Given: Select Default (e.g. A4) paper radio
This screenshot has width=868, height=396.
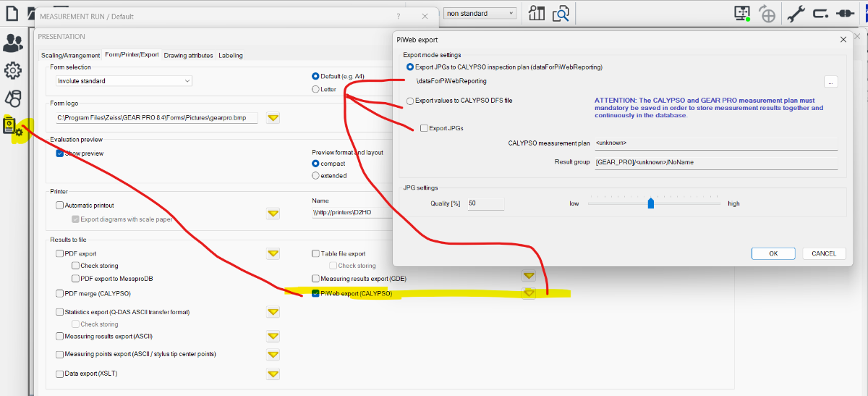Looking at the screenshot, I should click(315, 76).
